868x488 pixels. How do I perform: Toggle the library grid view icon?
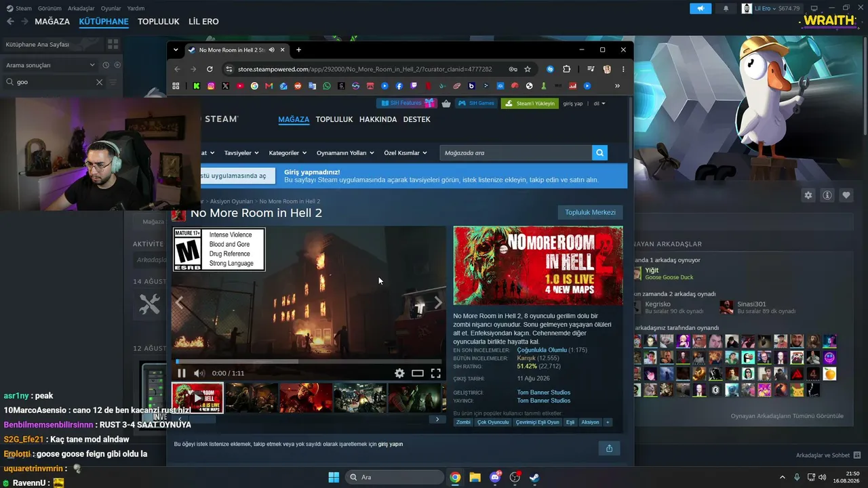(113, 44)
